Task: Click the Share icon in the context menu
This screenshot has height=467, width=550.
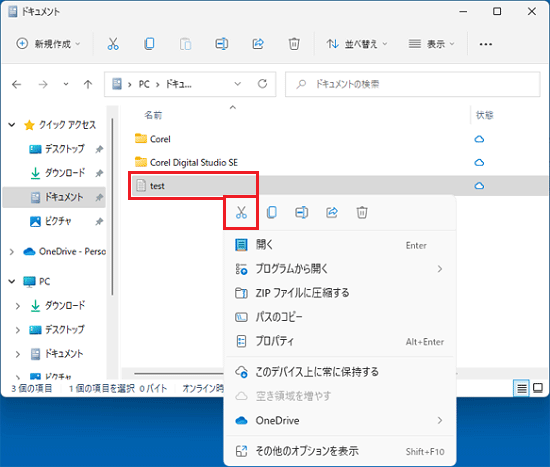Action: click(x=332, y=213)
